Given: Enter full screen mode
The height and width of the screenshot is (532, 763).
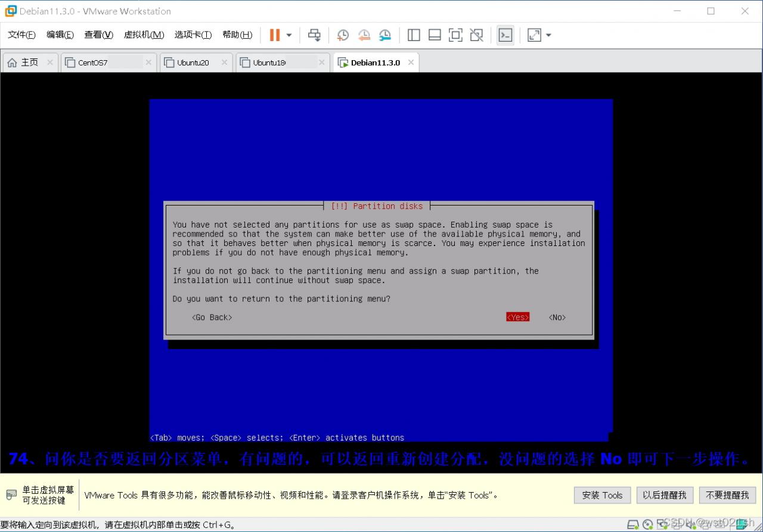Looking at the screenshot, I should (455, 35).
